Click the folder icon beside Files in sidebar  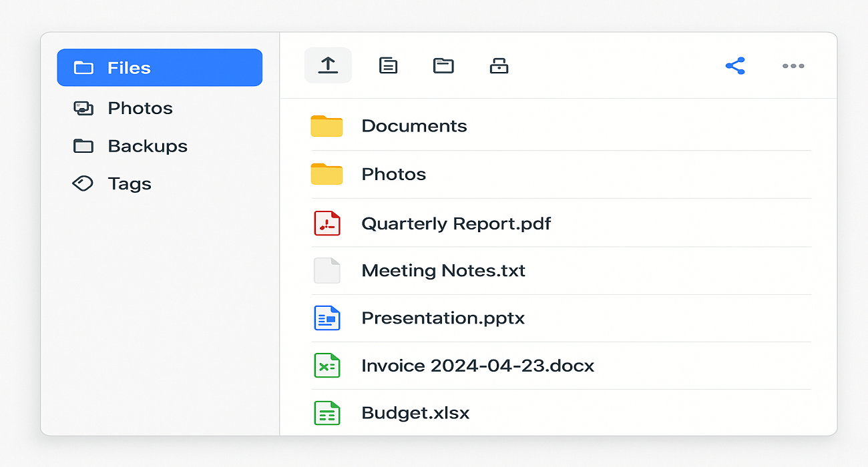[83, 67]
